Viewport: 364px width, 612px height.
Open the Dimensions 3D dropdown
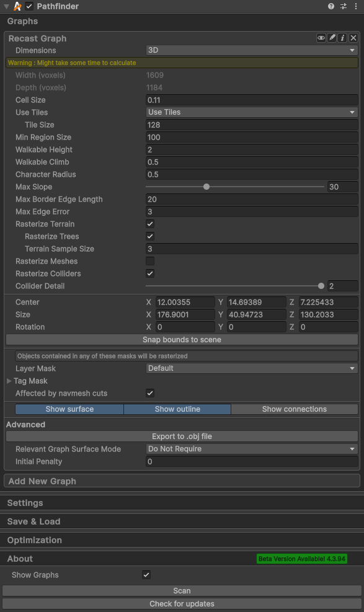pyautogui.click(x=252, y=50)
